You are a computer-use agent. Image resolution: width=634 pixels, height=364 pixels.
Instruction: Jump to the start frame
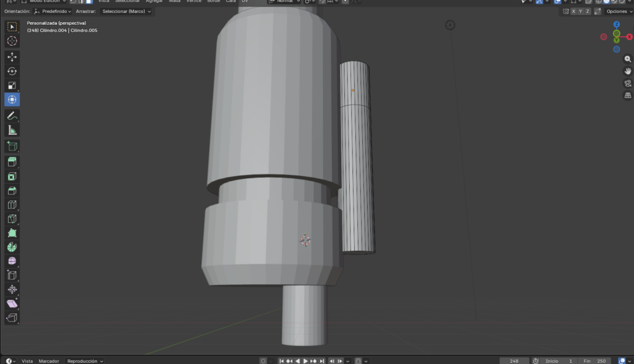tap(282, 361)
